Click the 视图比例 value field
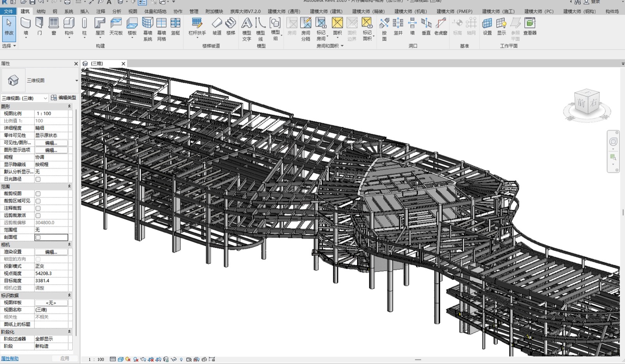The width and height of the screenshot is (625, 364). (x=51, y=114)
